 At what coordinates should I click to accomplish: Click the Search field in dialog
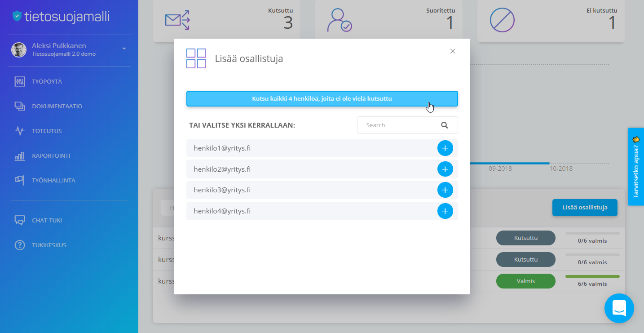pos(407,125)
